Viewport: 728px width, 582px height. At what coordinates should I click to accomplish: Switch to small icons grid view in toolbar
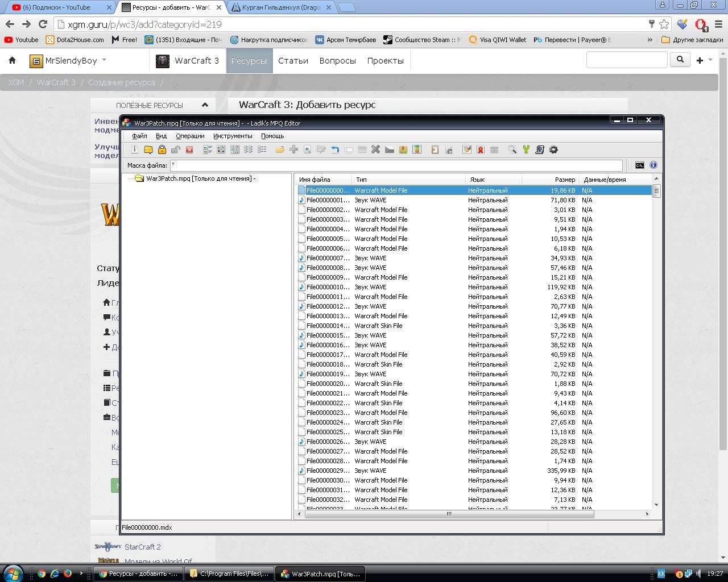234,149
